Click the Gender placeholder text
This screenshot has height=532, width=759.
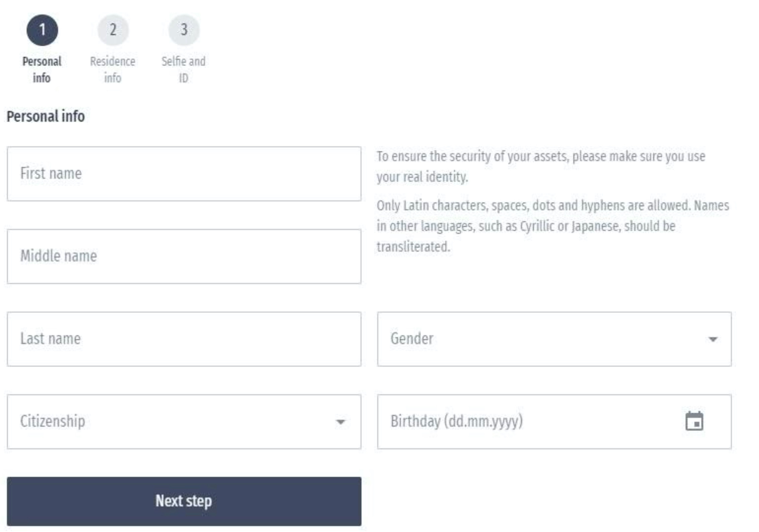(412, 339)
